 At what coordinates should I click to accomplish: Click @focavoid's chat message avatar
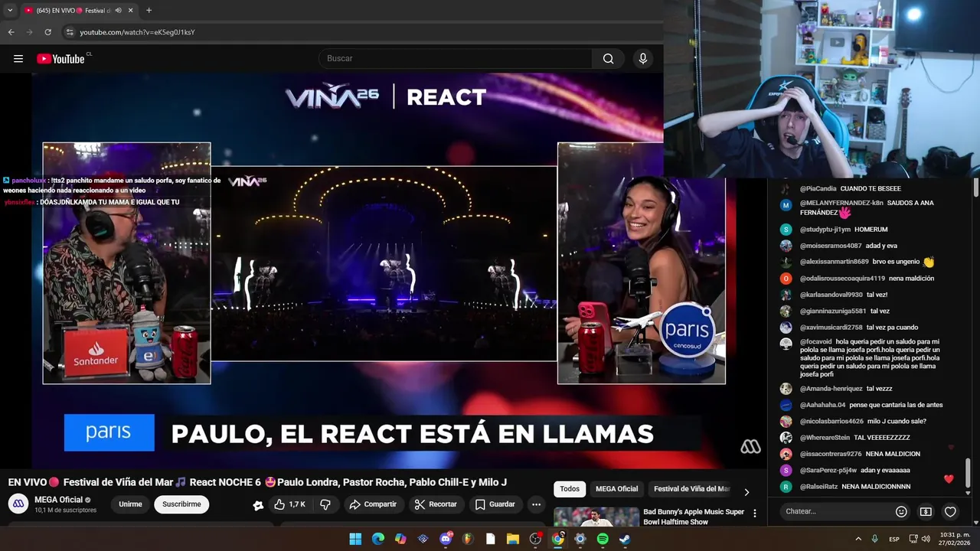[786, 343]
